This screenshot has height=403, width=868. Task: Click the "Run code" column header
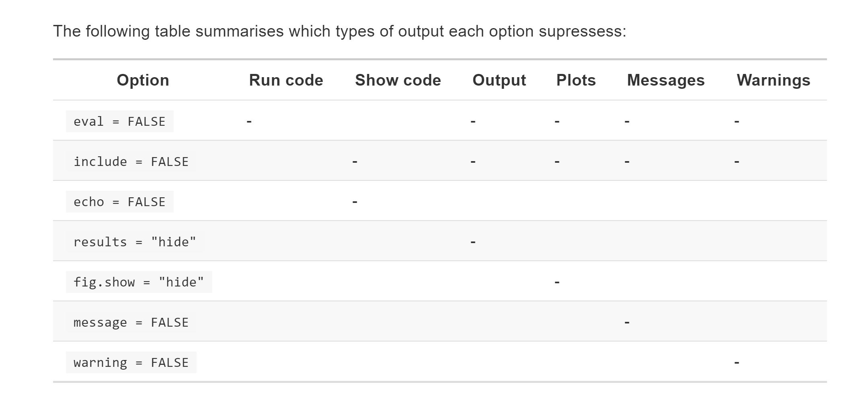point(286,80)
